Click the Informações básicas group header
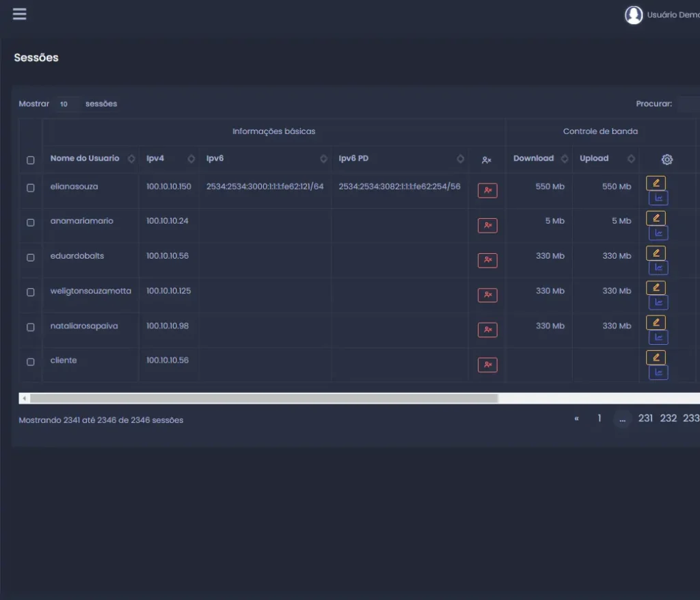The width and height of the screenshot is (700, 600). tap(273, 131)
